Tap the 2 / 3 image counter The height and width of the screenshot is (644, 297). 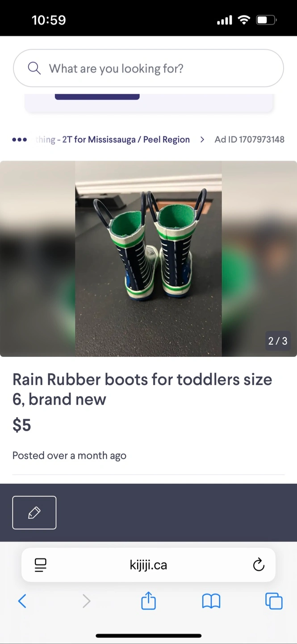(278, 341)
